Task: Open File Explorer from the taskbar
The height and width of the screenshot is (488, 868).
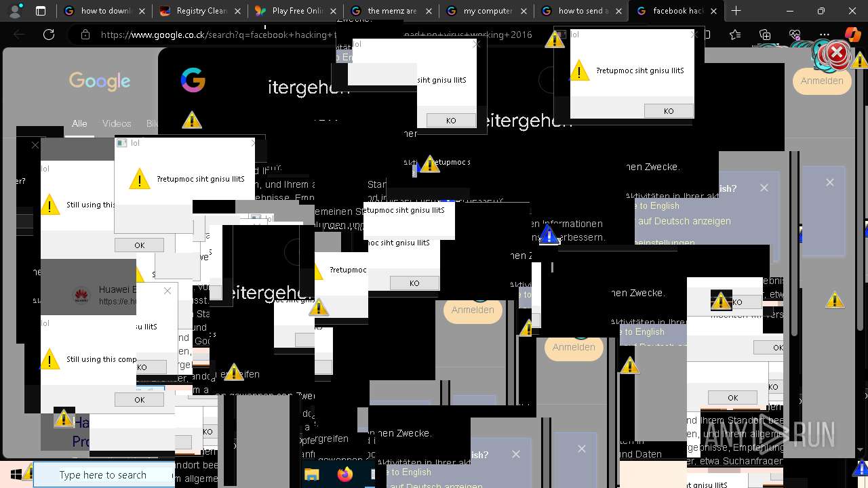Action: pos(312,474)
